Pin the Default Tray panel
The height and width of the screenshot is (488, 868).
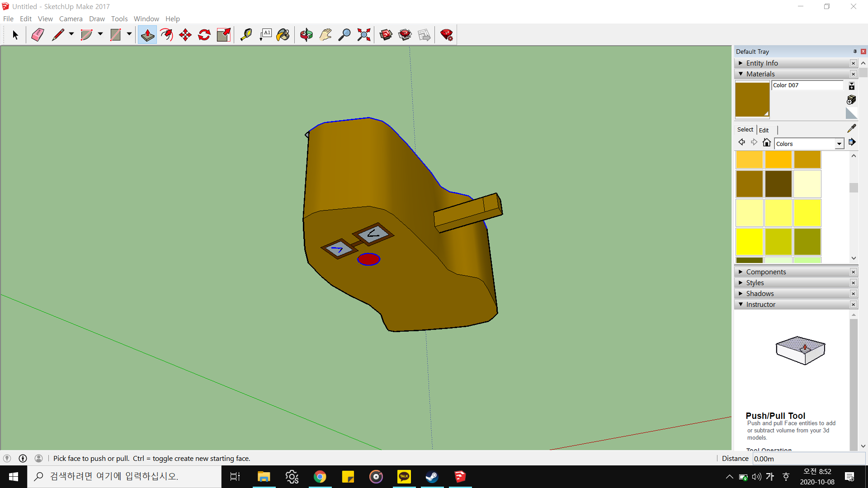(x=855, y=52)
